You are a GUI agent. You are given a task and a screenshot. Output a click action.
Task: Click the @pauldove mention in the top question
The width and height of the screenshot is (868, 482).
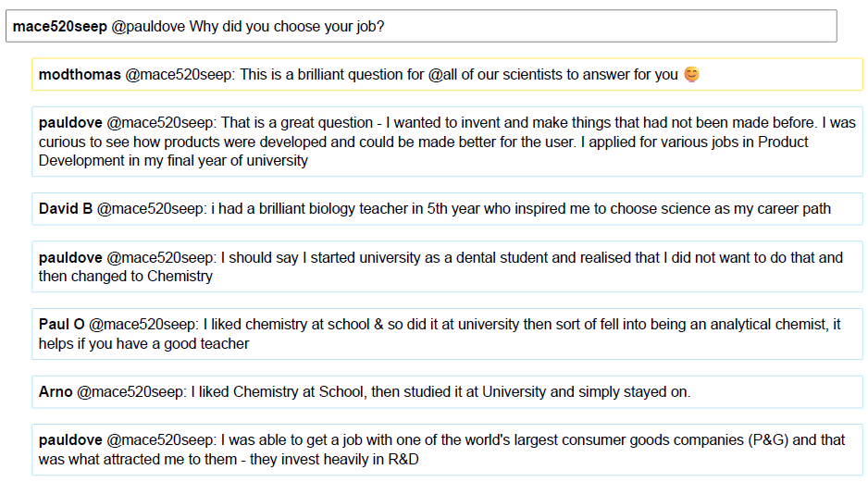pos(148,27)
